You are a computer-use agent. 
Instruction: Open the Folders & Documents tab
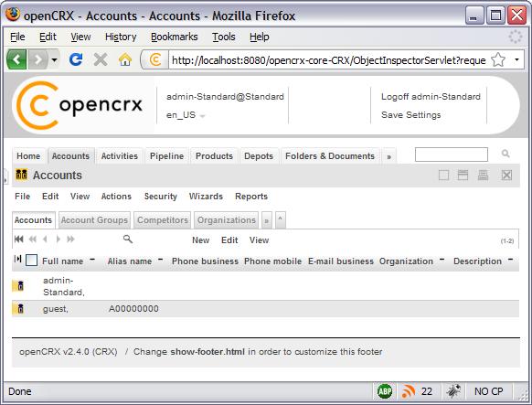pyautogui.click(x=330, y=156)
